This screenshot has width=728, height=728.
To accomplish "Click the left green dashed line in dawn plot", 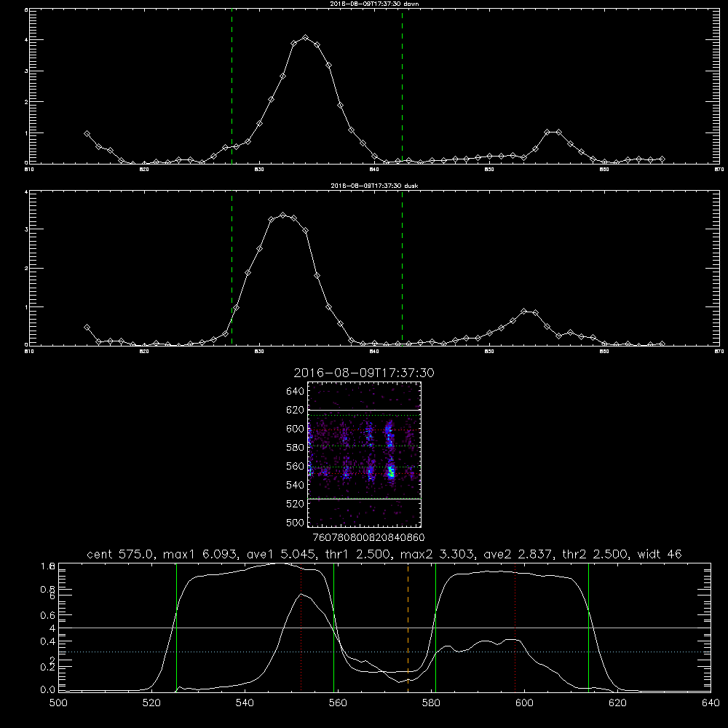I will [232, 86].
